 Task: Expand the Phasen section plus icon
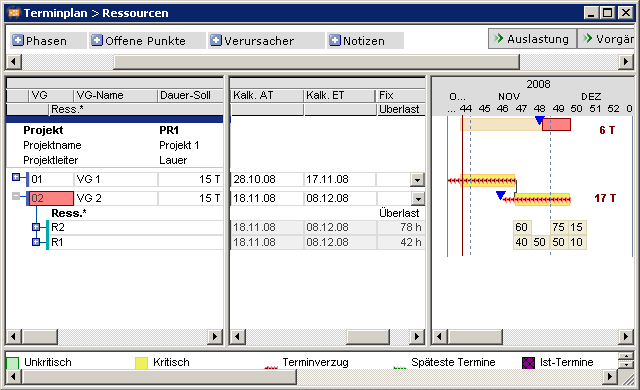pos(18,40)
